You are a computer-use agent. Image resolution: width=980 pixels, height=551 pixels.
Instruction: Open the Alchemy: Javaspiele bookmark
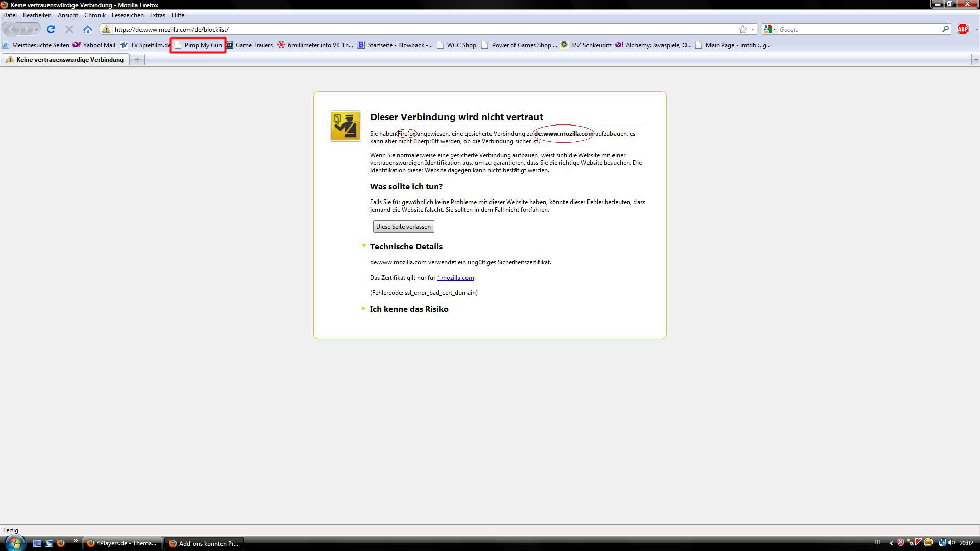point(653,45)
